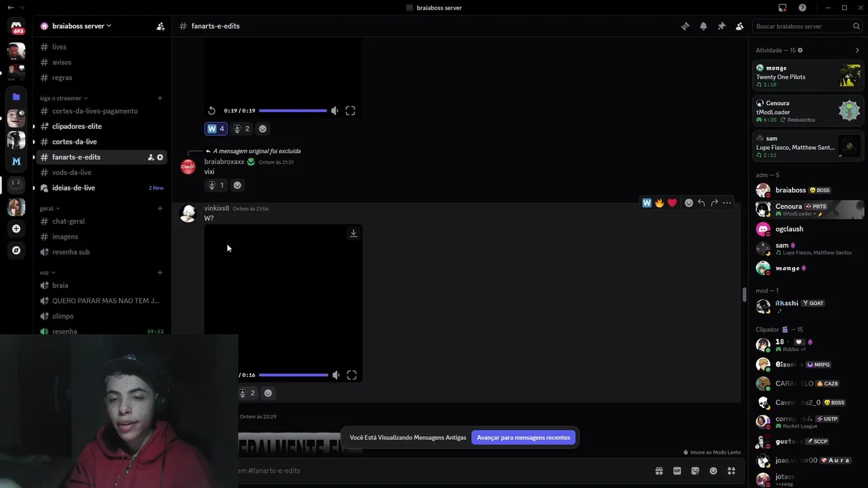868x488 pixels.
Task: Open monge's Twenty One Pilots activity card
Action: coord(808,76)
